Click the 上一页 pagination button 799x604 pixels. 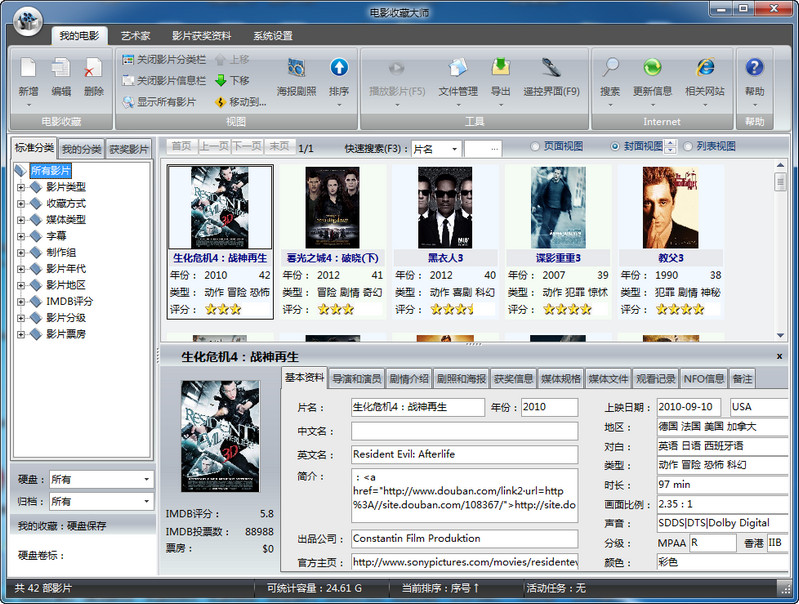[x=214, y=147]
